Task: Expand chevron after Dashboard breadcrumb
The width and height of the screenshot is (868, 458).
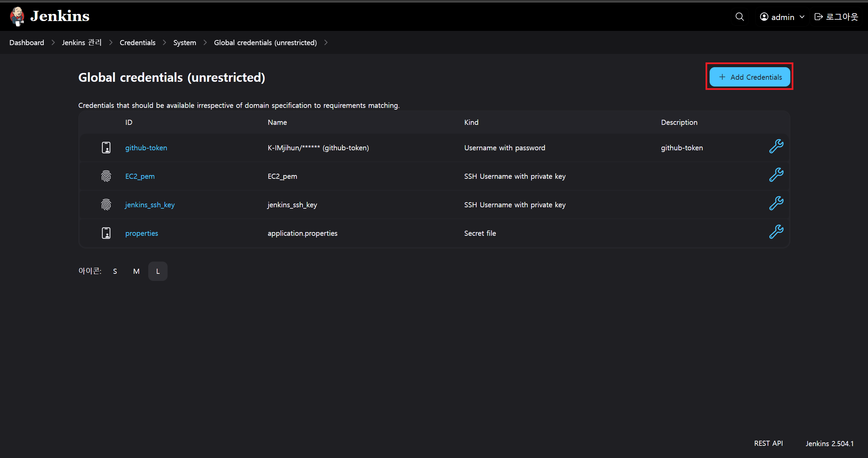Action: [53, 43]
